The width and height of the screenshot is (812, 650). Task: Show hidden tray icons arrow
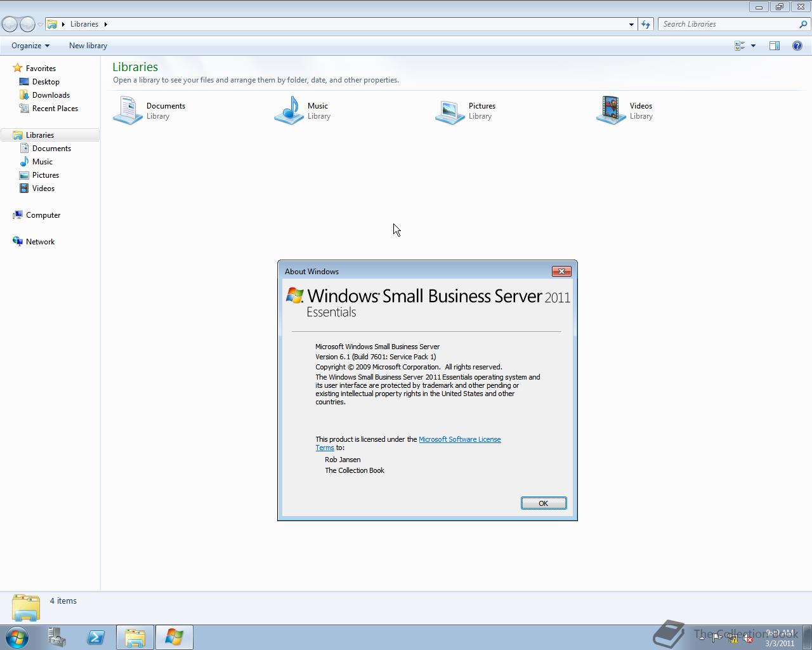pyautogui.click(x=701, y=639)
